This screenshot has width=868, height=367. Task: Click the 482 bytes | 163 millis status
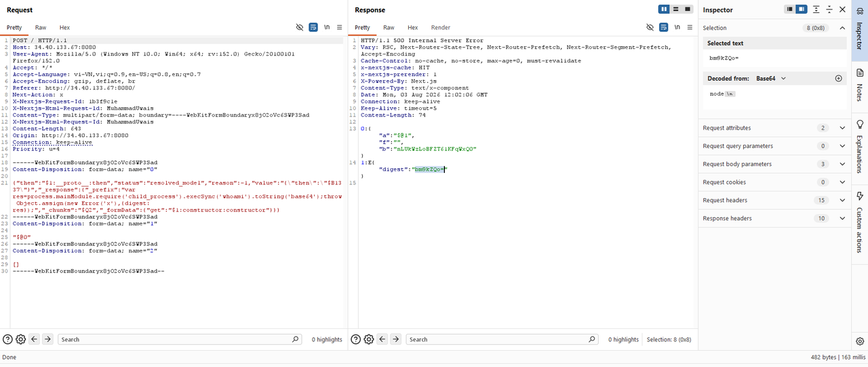[837, 357]
